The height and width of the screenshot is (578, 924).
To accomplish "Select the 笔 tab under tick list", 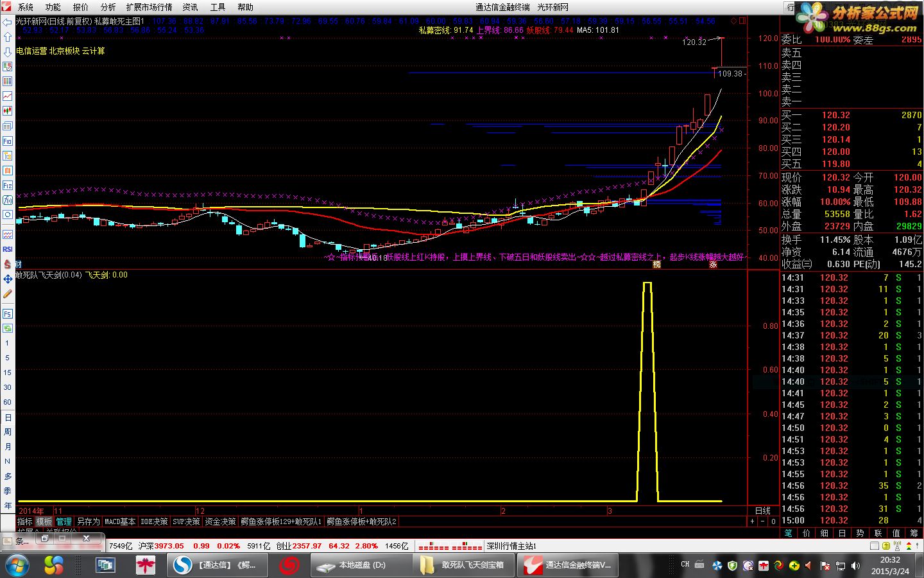I will pos(789,533).
